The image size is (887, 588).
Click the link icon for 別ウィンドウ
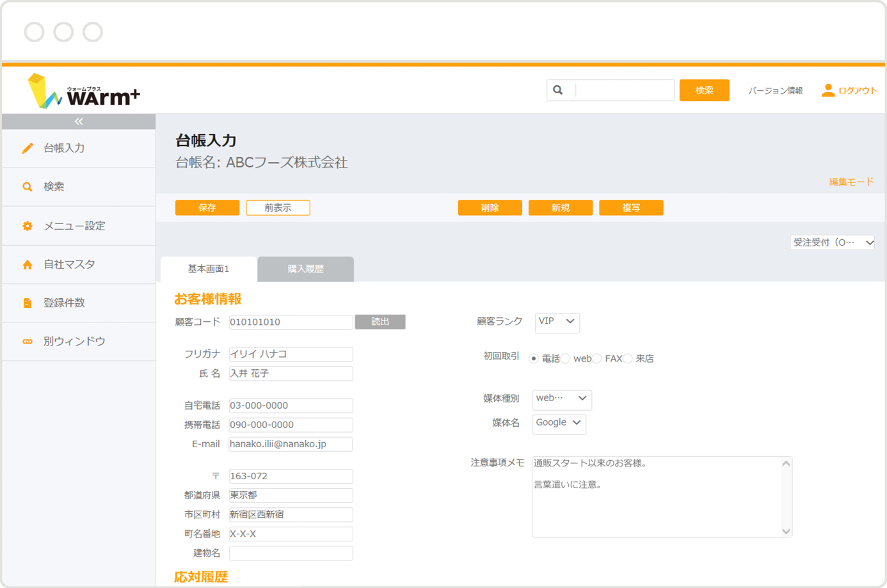(x=28, y=342)
